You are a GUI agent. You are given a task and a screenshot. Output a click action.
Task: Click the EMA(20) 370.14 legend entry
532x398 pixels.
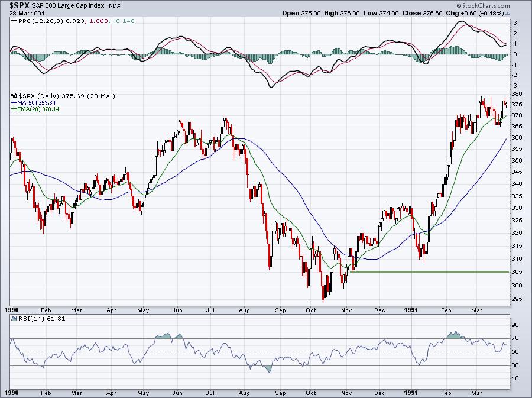point(38,109)
